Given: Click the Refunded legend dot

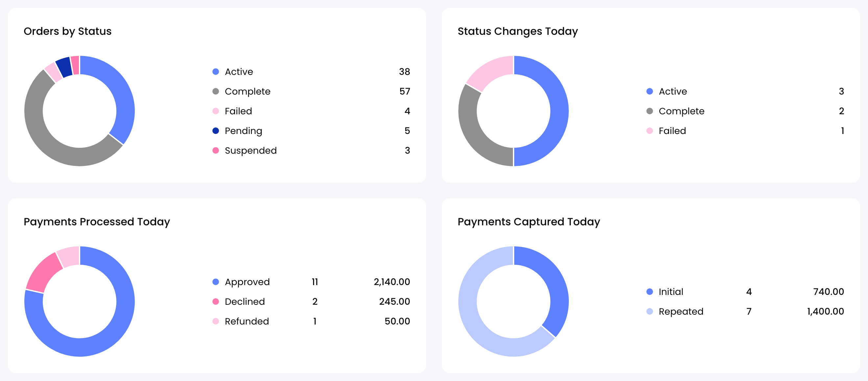Looking at the screenshot, I should tap(216, 322).
